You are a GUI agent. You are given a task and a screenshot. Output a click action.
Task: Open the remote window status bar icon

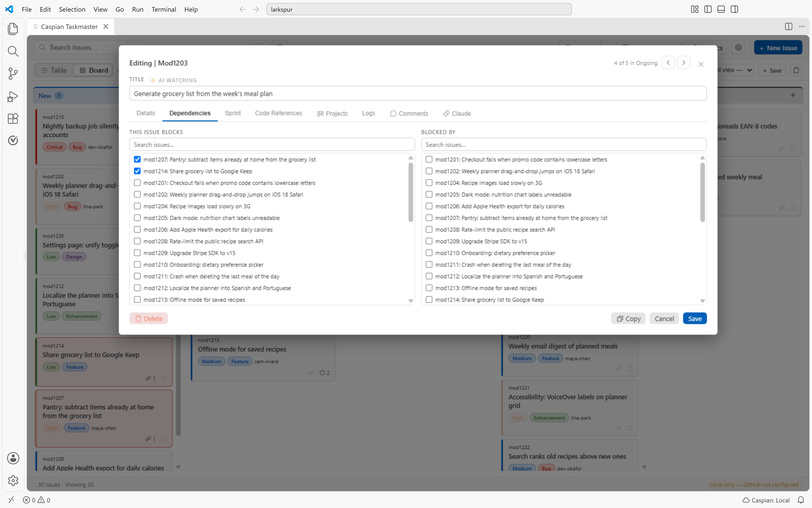click(x=11, y=500)
